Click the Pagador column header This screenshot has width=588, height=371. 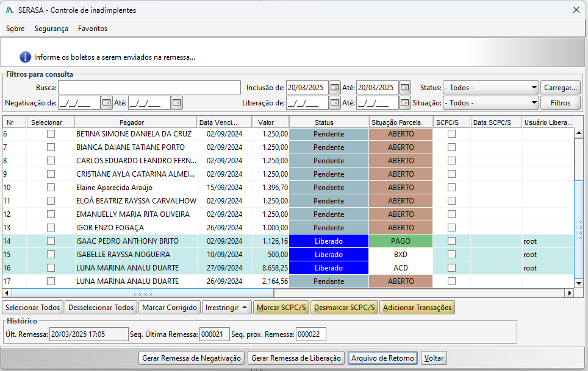click(x=136, y=122)
